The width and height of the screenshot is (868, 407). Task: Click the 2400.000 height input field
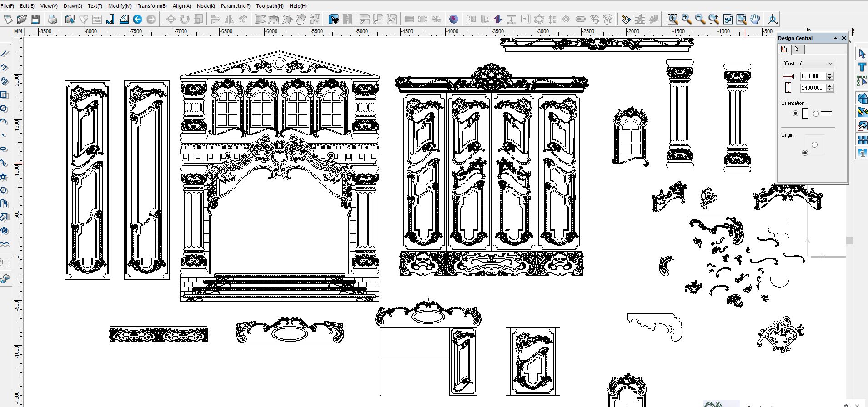pos(813,88)
